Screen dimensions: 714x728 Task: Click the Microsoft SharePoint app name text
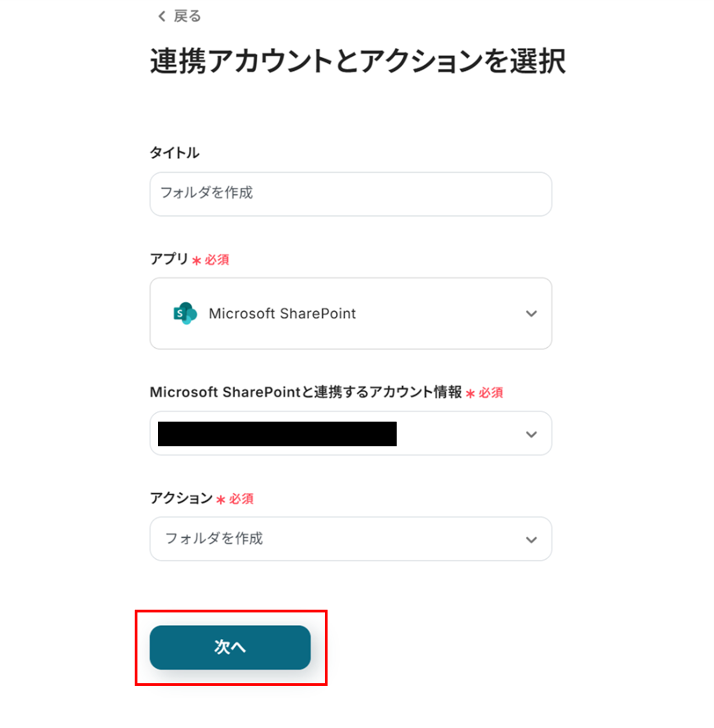click(282, 313)
